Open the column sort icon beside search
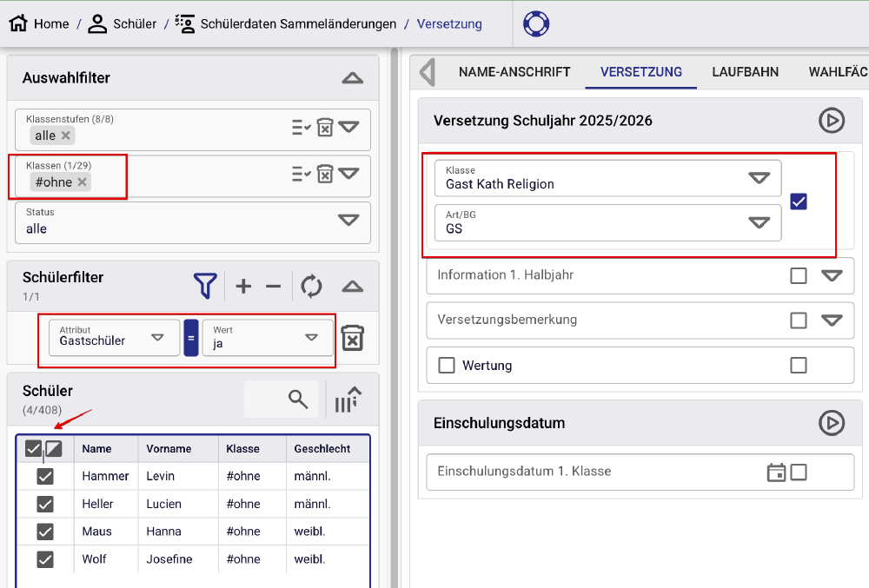 pyautogui.click(x=348, y=400)
